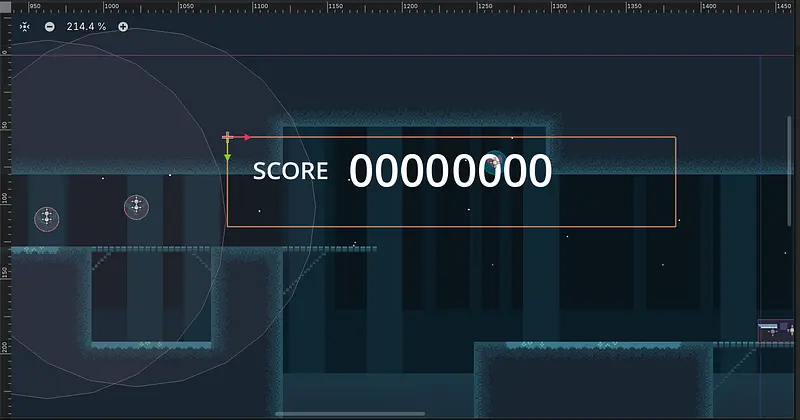Select the SCORE text label
Screen dimensions: 800x420
pyautogui.click(x=290, y=171)
